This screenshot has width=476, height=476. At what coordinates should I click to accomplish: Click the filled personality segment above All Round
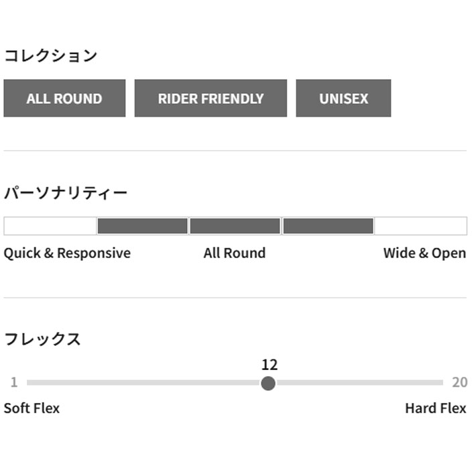point(235,226)
